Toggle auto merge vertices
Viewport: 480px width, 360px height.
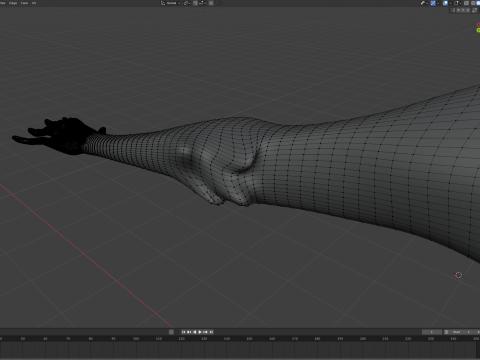coord(474,10)
